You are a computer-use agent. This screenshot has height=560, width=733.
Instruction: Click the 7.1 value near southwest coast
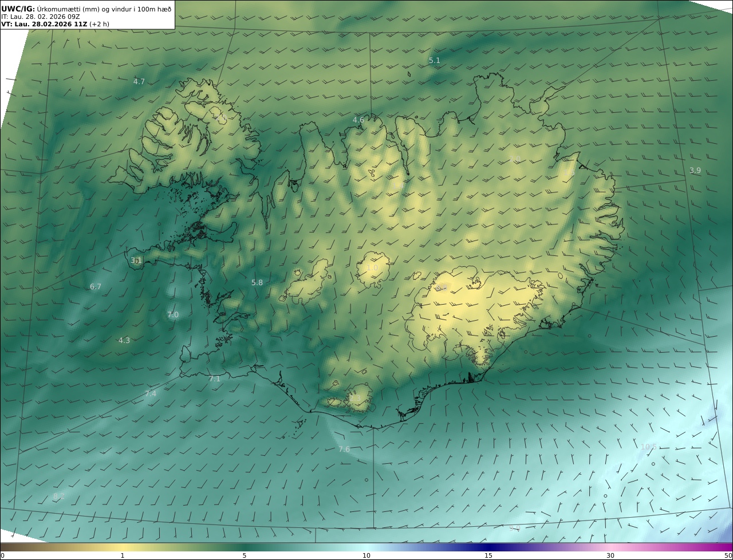click(215, 378)
